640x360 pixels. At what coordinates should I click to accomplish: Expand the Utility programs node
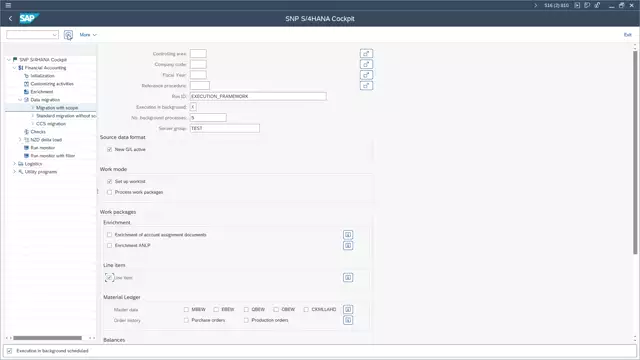(x=14, y=172)
